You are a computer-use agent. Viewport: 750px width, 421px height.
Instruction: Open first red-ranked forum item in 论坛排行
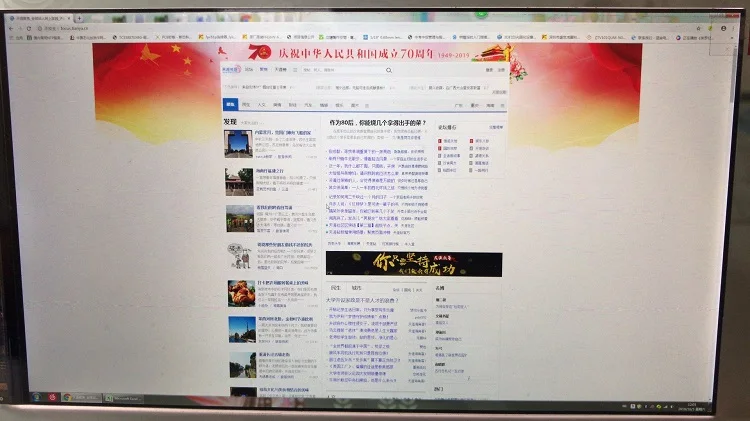(x=448, y=141)
